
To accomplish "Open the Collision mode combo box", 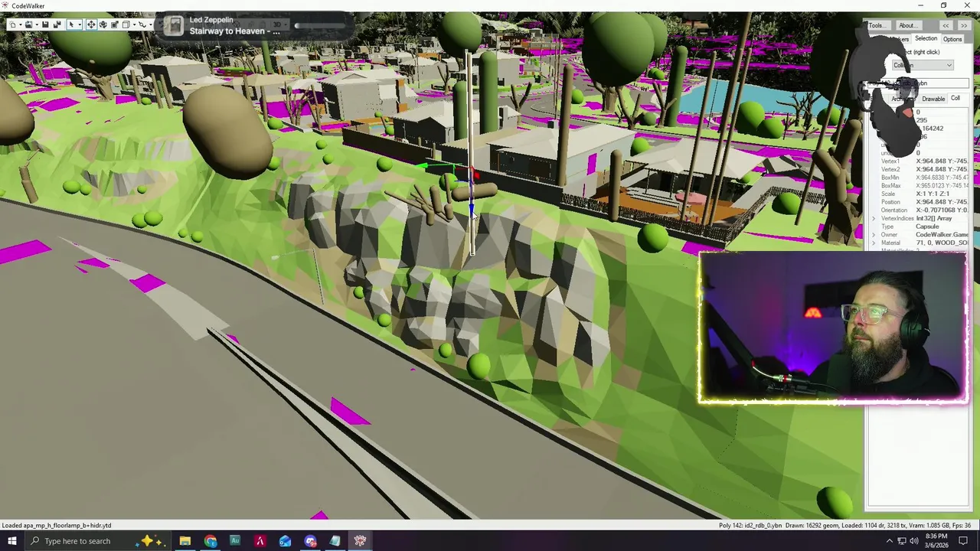I will point(923,65).
